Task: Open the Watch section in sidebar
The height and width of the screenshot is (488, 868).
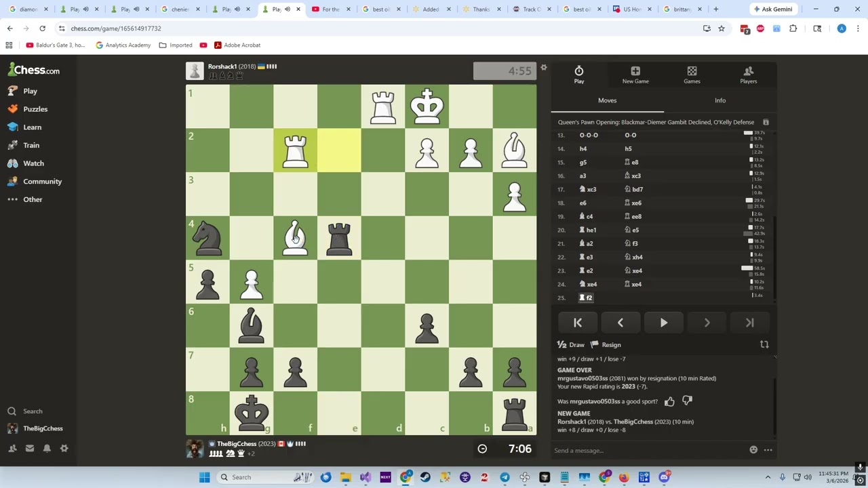Action: [26, 163]
